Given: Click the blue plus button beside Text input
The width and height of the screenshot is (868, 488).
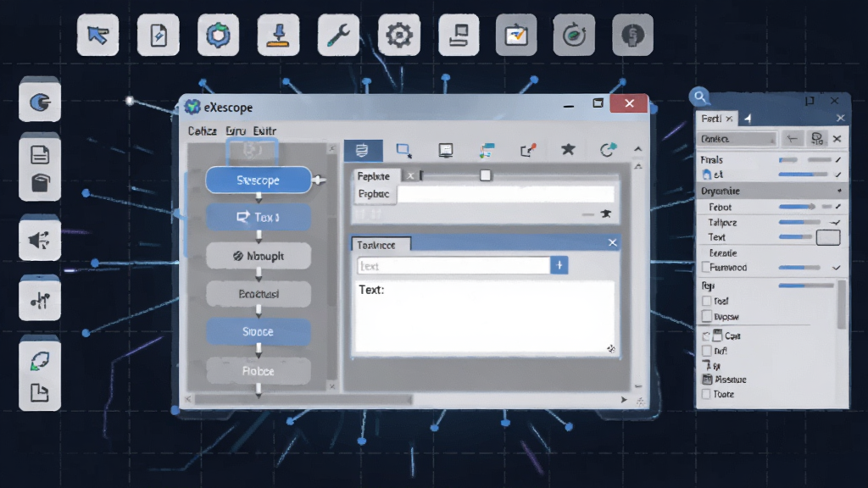Looking at the screenshot, I should (x=559, y=265).
